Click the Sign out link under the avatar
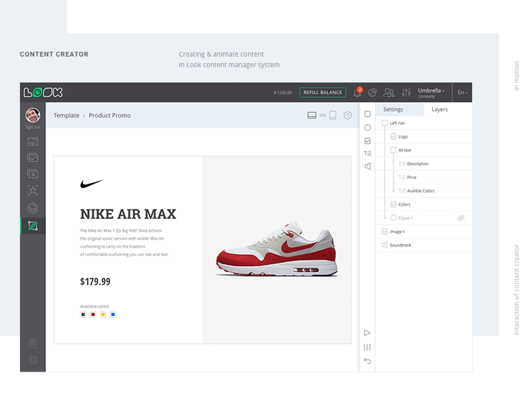This screenshot has height=399, width=532. tap(32, 126)
